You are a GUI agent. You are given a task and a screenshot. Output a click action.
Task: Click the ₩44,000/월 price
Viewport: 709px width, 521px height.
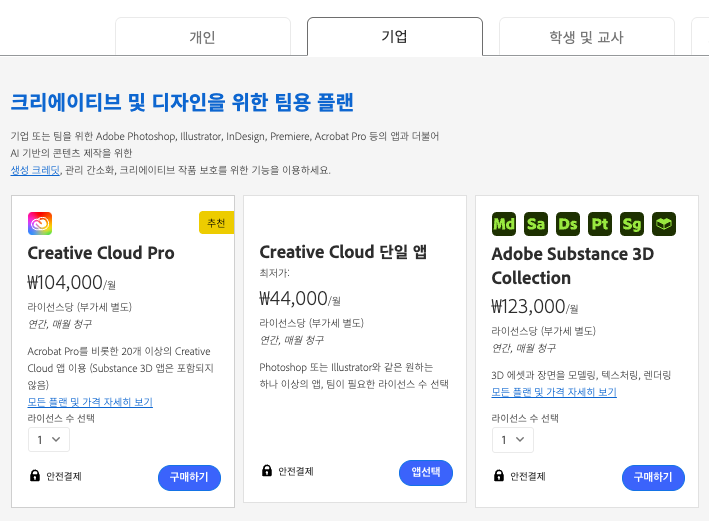coord(300,298)
